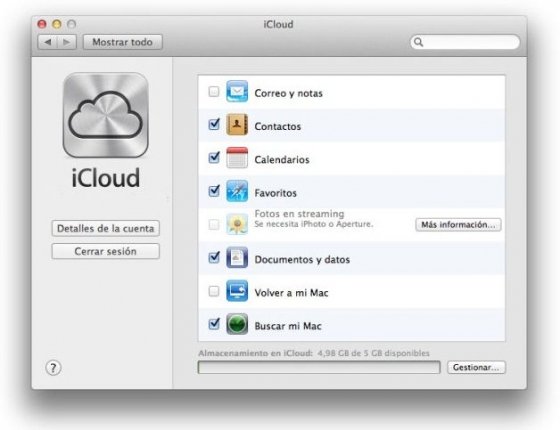The width and height of the screenshot is (560, 430).
Task: Click the Buscar mi Mac label
Action: pyautogui.click(x=288, y=326)
